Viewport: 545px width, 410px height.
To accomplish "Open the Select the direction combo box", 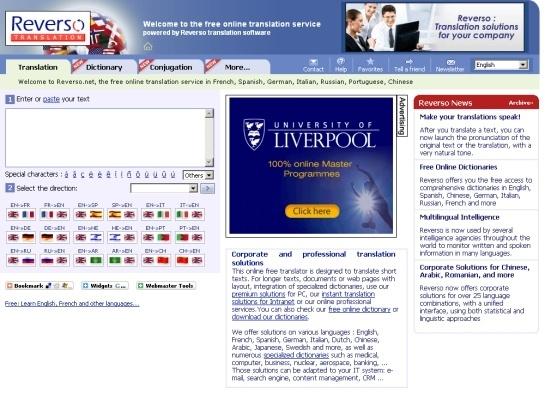I will [x=164, y=188].
